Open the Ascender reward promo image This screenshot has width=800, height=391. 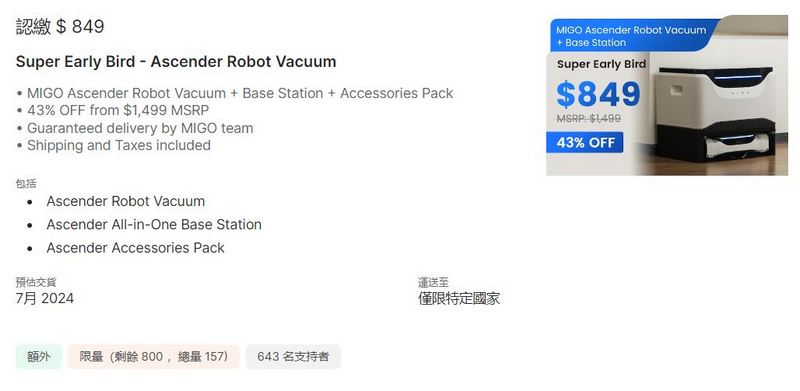pyautogui.click(x=667, y=95)
